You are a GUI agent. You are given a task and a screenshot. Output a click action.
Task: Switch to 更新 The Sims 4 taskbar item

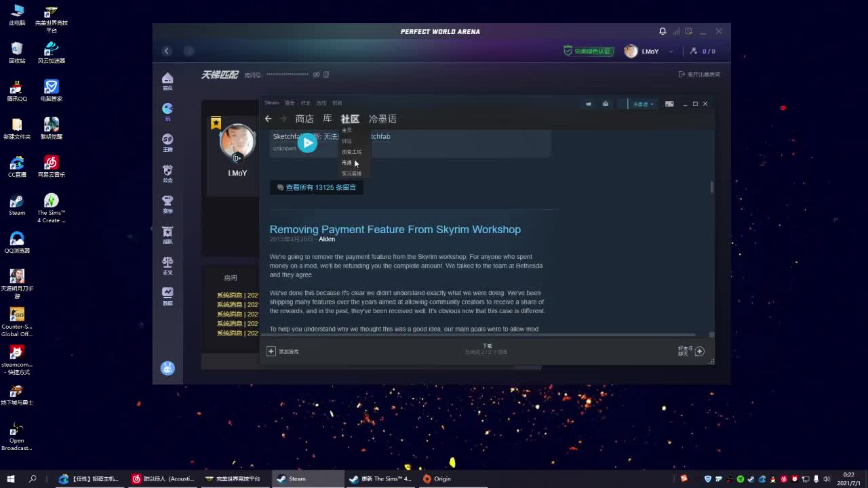coord(381,479)
